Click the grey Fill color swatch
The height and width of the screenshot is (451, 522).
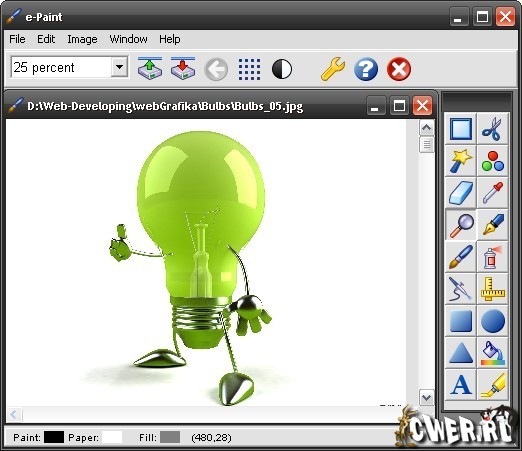170,437
